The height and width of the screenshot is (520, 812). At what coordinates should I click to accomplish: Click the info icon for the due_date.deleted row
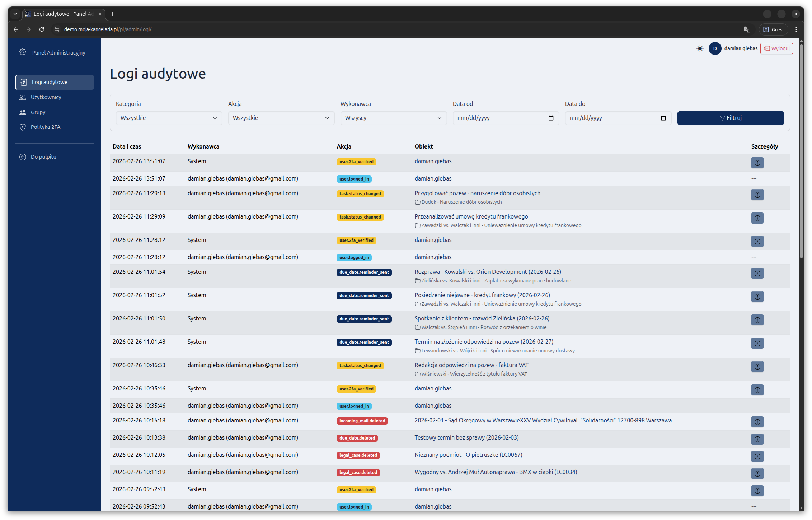pyautogui.click(x=757, y=439)
